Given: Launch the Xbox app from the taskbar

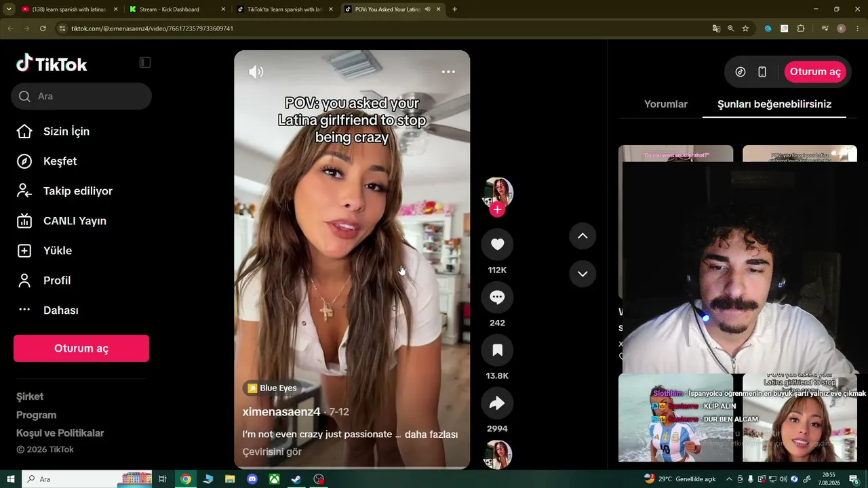Looking at the screenshot, I should [274, 479].
